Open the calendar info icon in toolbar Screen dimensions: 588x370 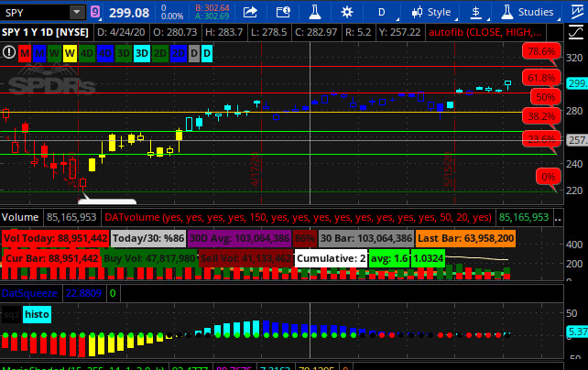click(283, 13)
